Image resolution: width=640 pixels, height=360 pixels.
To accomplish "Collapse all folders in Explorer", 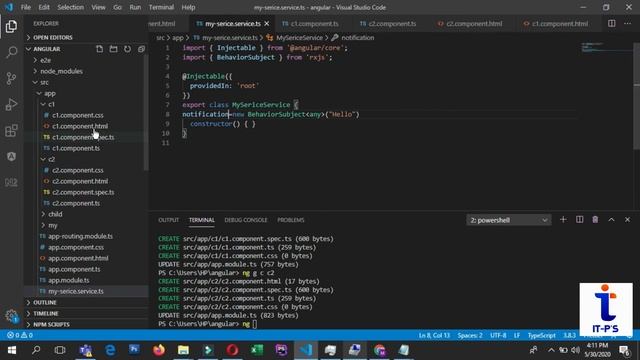I will point(141,49).
